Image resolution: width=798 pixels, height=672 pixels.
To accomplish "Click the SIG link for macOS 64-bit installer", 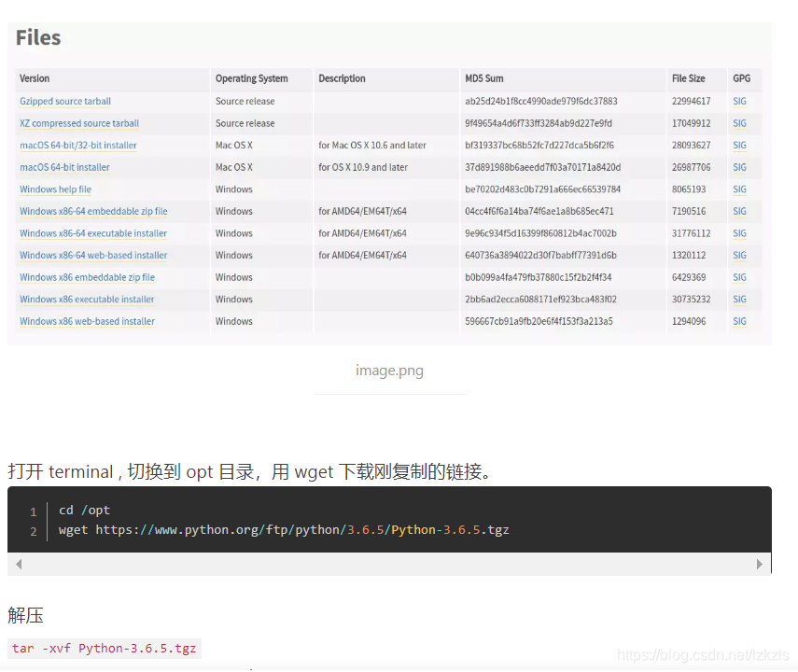I will coord(738,166).
